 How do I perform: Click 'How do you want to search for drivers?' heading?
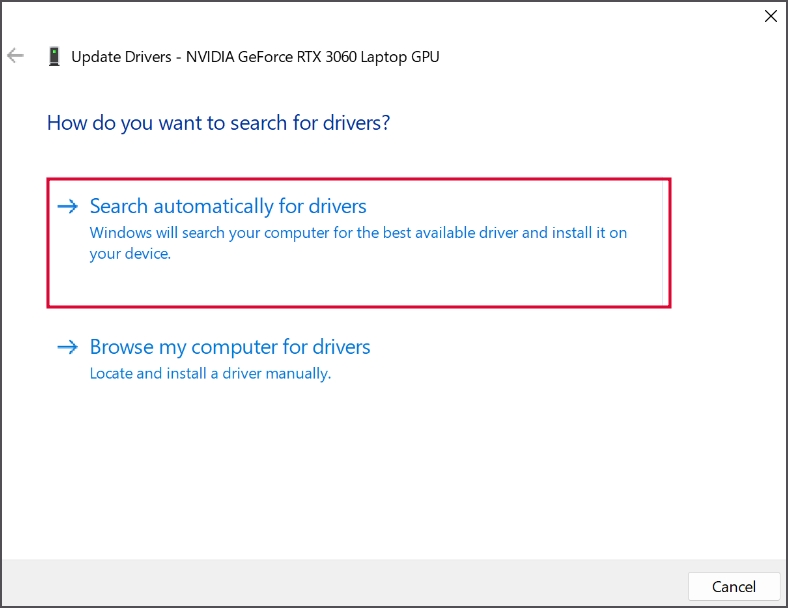click(x=219, y=123)
